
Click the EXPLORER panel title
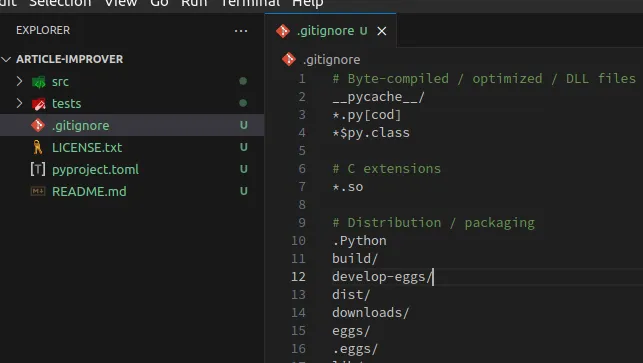43,30
